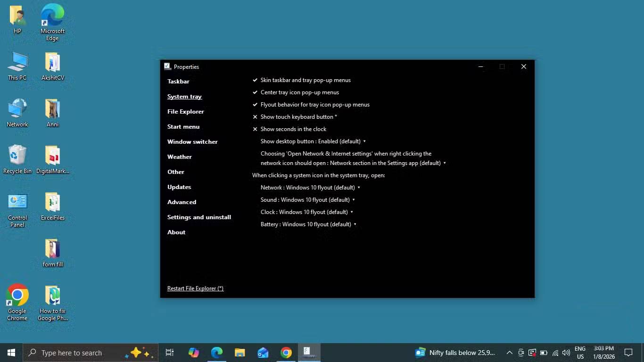The image size is (644, 362).
Task: Open File Explorer in the taskbar
Action: 240,353
